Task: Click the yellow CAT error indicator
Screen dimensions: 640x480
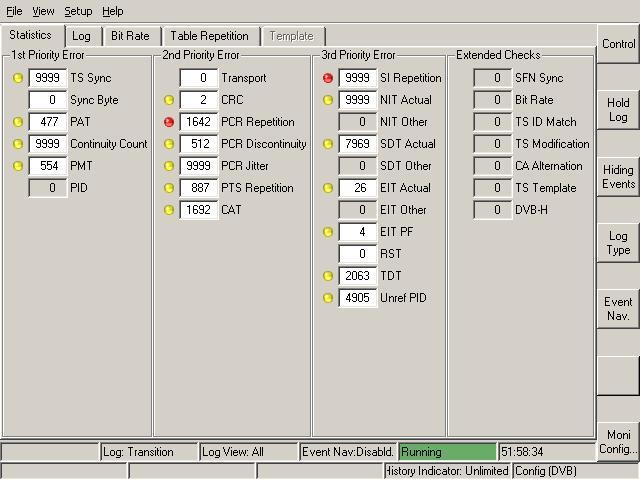Action: coord(169,210)
